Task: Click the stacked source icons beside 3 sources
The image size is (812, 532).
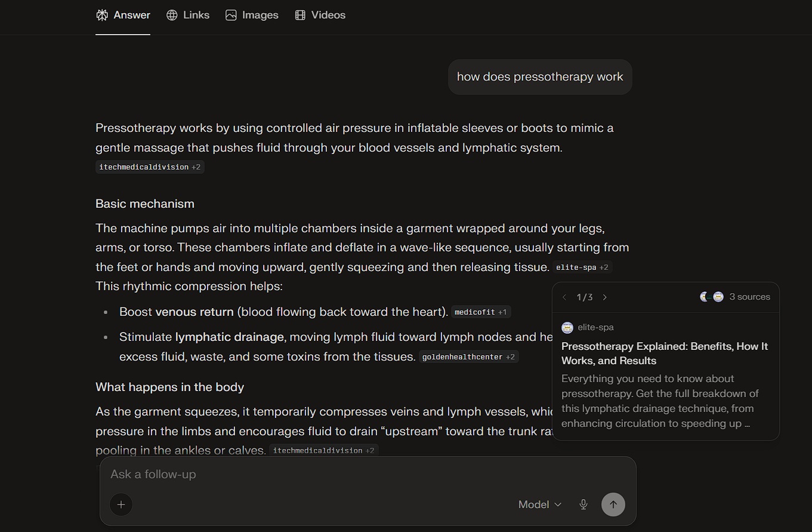Action: (x=711, y=297)
